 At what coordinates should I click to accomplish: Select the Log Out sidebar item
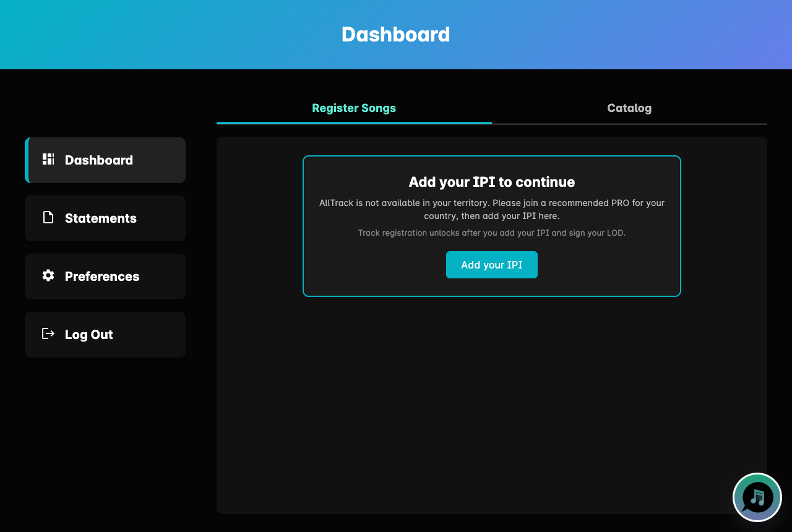(x=105, y=335)
